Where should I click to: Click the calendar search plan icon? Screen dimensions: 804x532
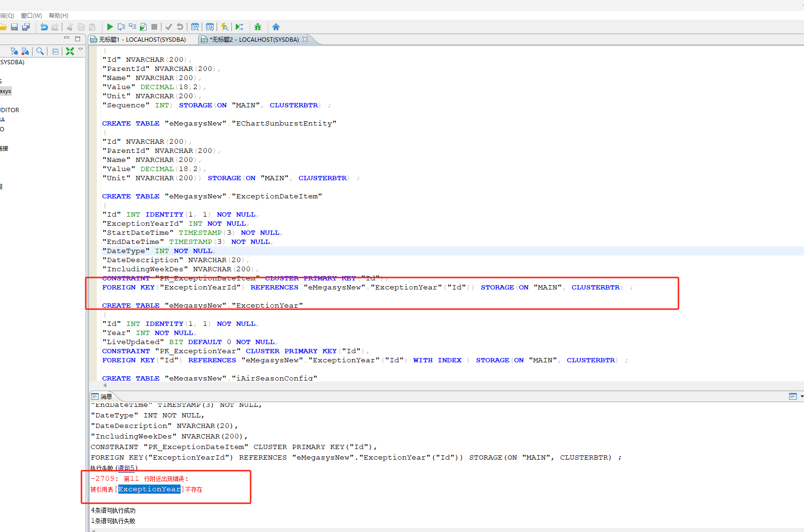(195, 27)
